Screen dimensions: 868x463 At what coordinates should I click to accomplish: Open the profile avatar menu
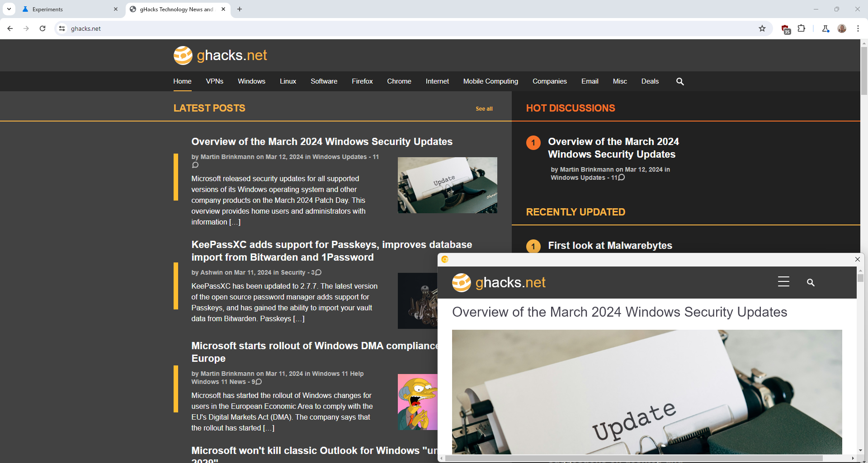tap(842, 28)
